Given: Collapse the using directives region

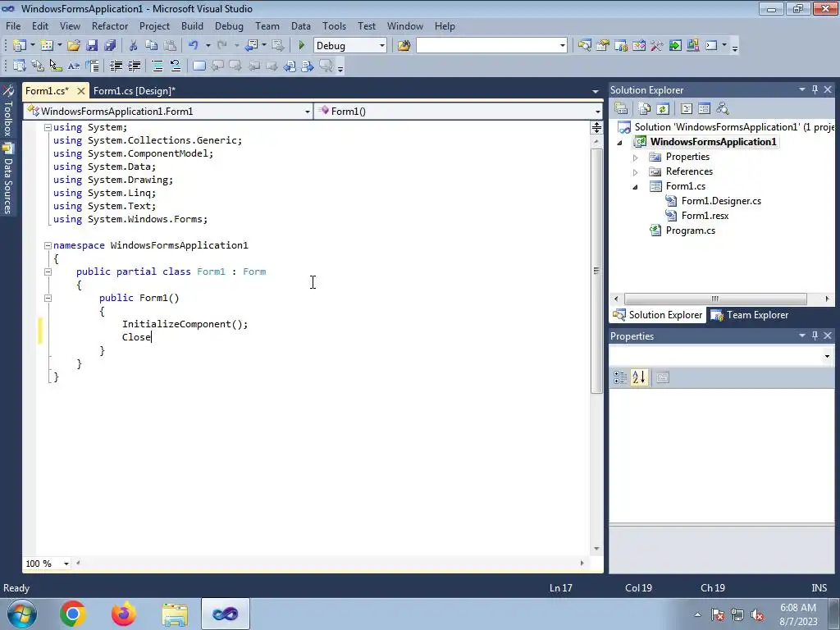Looking at the screenshot, I should pyautogui.click(x=48, y=127).
